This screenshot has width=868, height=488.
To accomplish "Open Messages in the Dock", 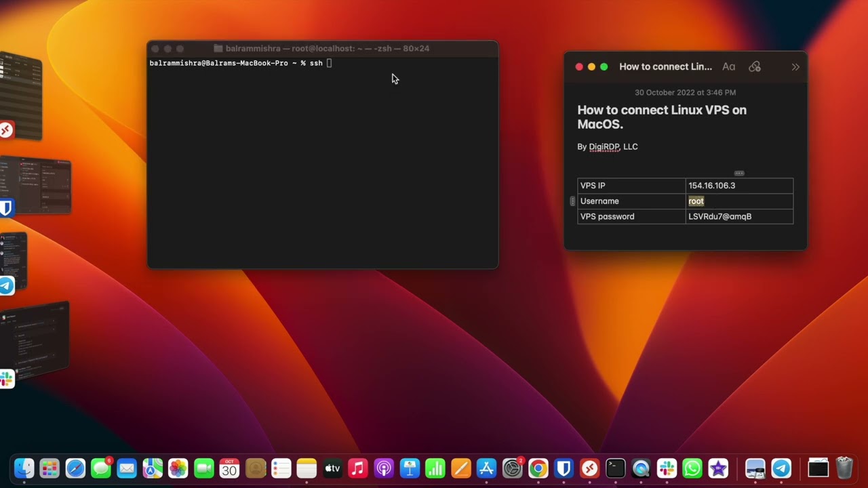I will [101, 468].
